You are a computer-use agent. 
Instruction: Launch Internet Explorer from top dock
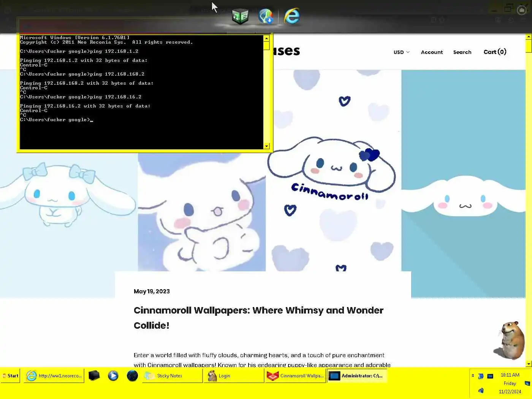pos(292,16)
